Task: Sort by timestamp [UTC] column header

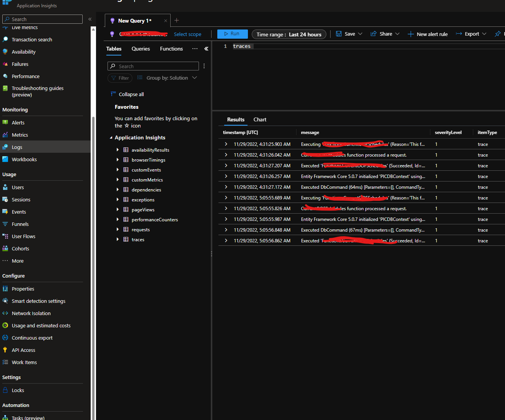Action: tap(240, 132)
